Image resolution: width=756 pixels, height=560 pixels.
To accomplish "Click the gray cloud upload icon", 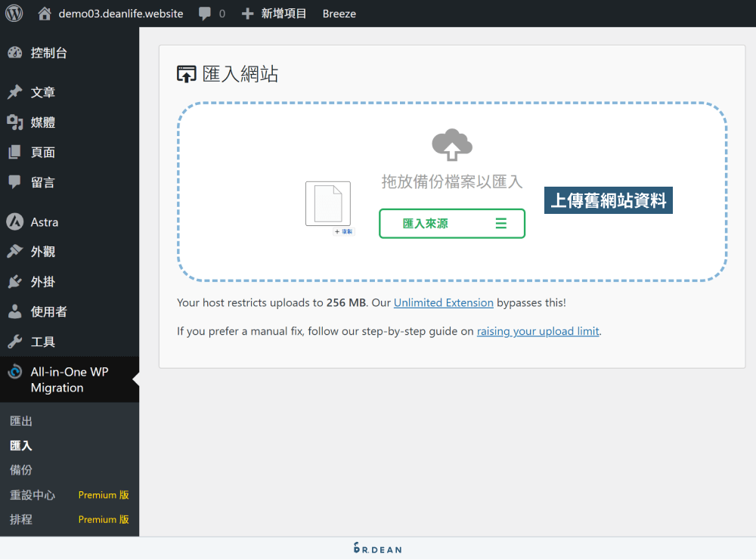I will [x=451, y=144].
